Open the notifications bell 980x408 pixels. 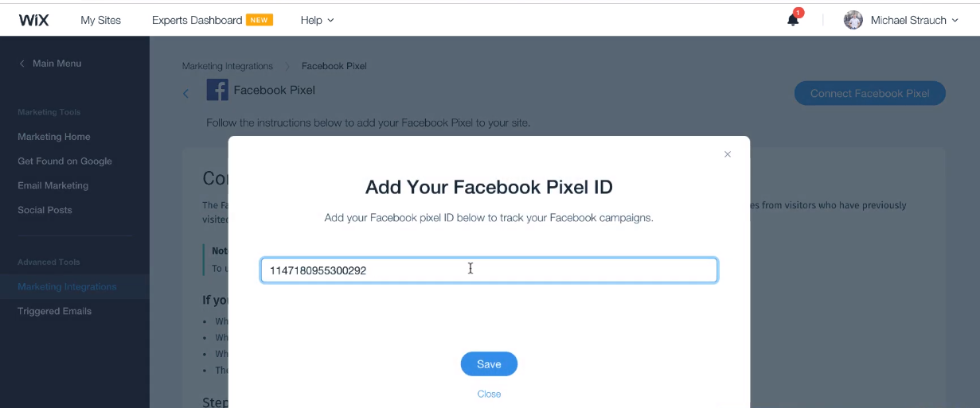tap(793, 20)
